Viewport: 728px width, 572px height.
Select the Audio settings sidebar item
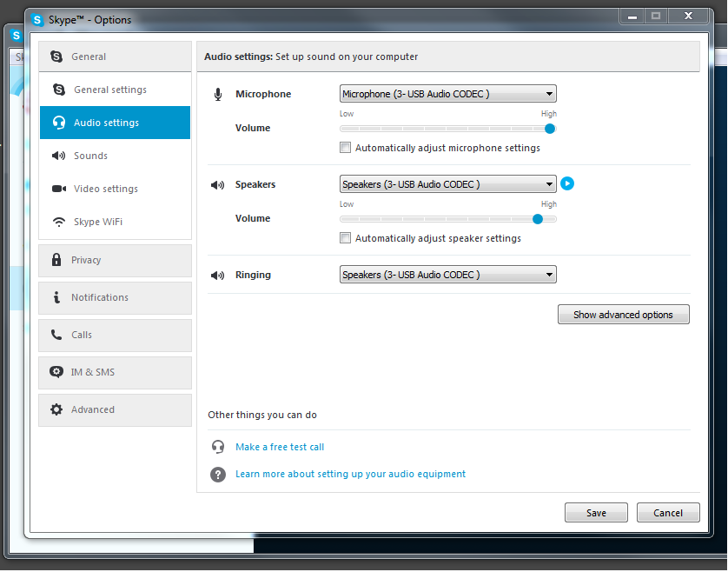116,123
